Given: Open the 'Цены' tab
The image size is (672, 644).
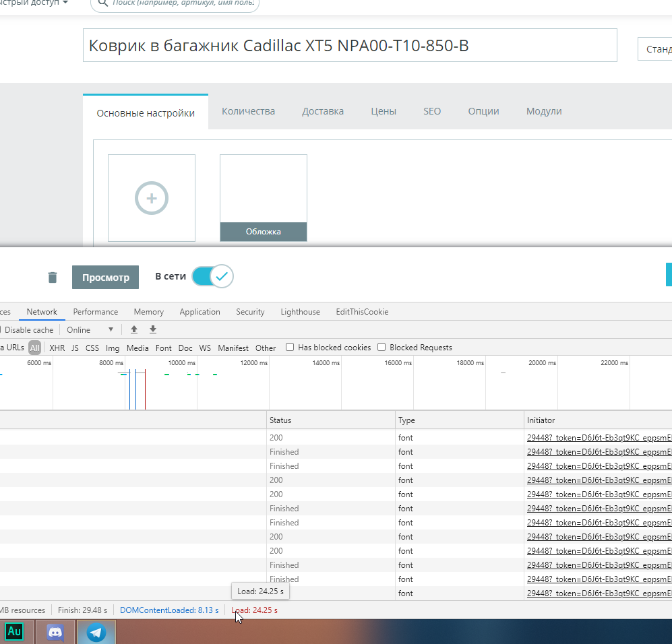Looking at the screenshot, I should click(384, 111).
